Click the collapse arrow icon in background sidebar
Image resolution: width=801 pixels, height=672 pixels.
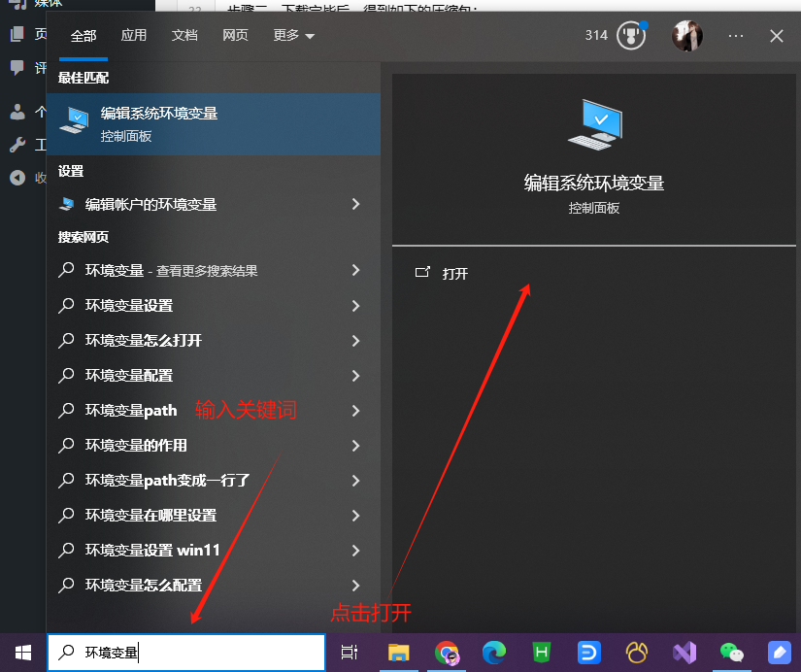click(x=17, y=178)
